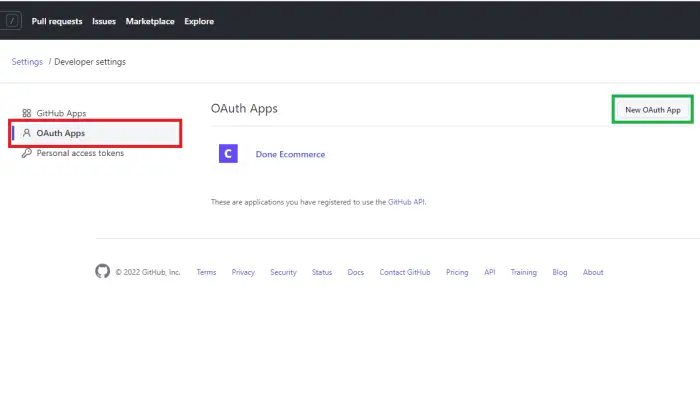Open Pull requests in top navigation

tap(57, 21)
